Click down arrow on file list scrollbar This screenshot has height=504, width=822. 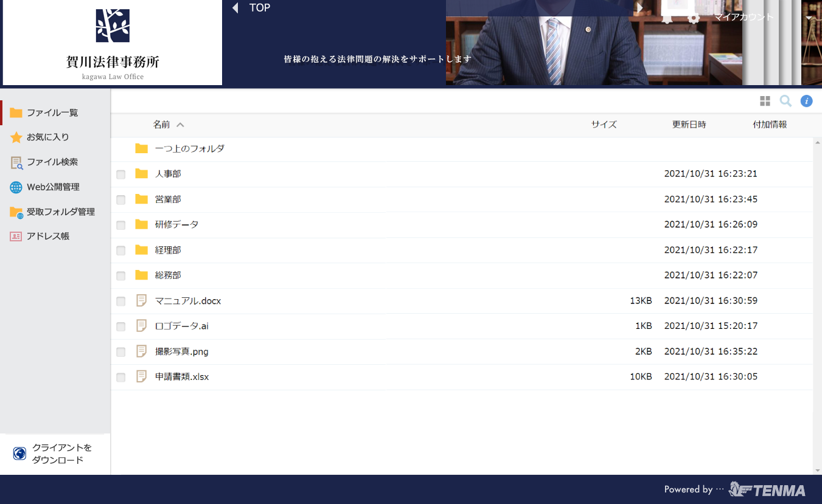click(x=817, y=471)
